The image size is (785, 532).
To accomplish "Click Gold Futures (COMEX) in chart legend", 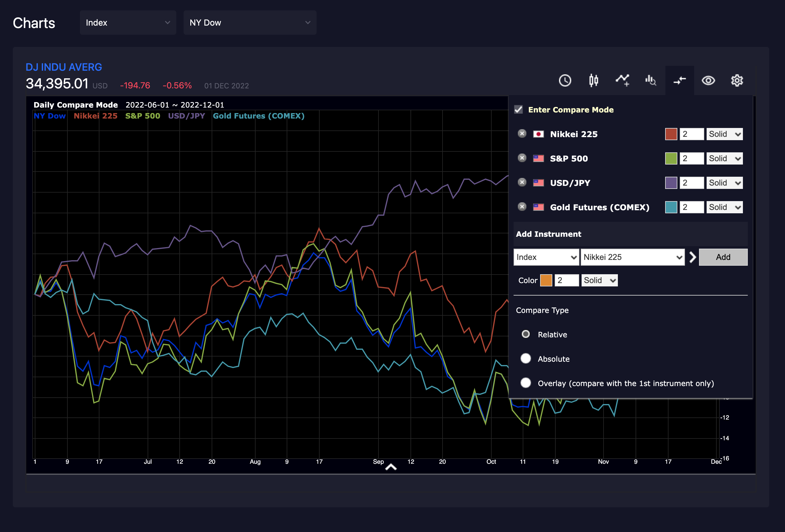I will 259,116.
